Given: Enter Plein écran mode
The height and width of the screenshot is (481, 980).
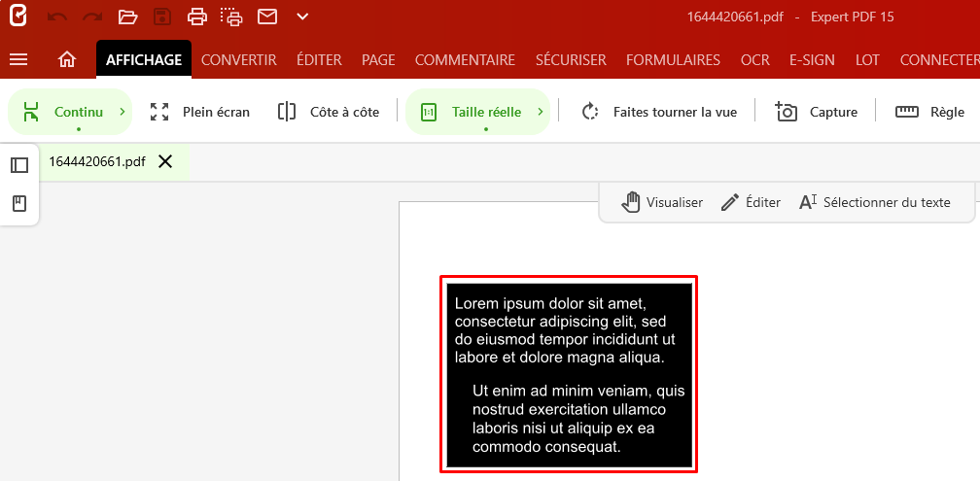Looking at the screenshot, I should point(200,113).
